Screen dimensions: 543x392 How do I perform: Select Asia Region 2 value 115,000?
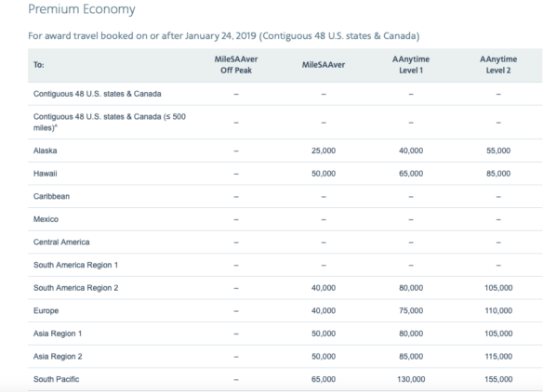point(498,356)
